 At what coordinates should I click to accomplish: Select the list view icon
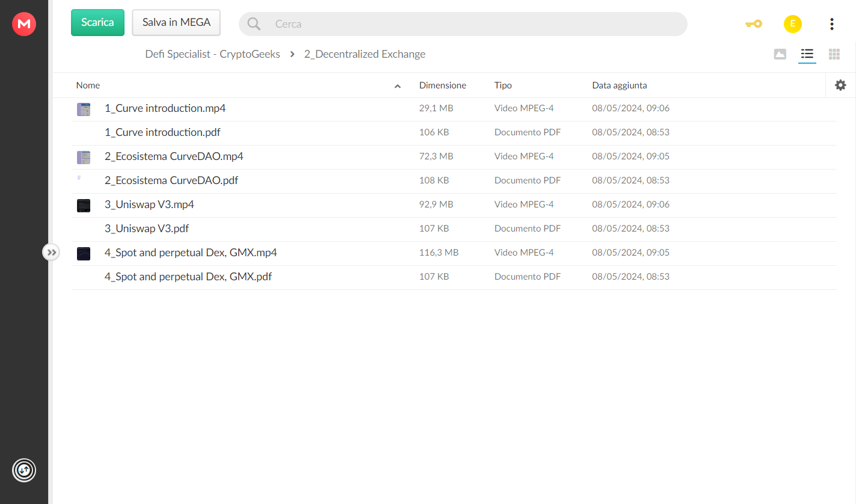point(807,54)
